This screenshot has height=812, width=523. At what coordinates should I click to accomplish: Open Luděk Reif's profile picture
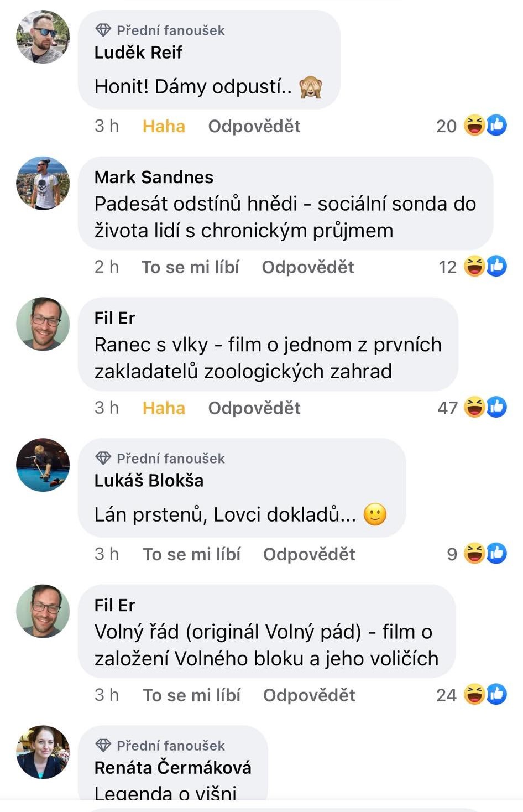[43, 37]
